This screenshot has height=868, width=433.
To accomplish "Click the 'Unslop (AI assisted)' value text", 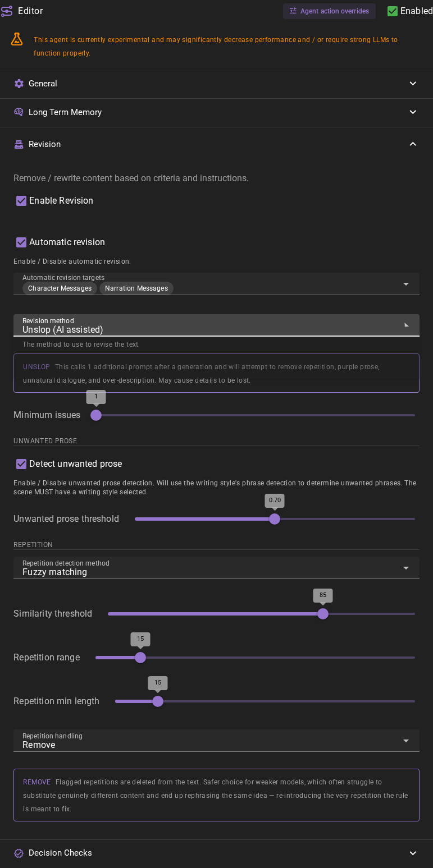I will point(63,330).
